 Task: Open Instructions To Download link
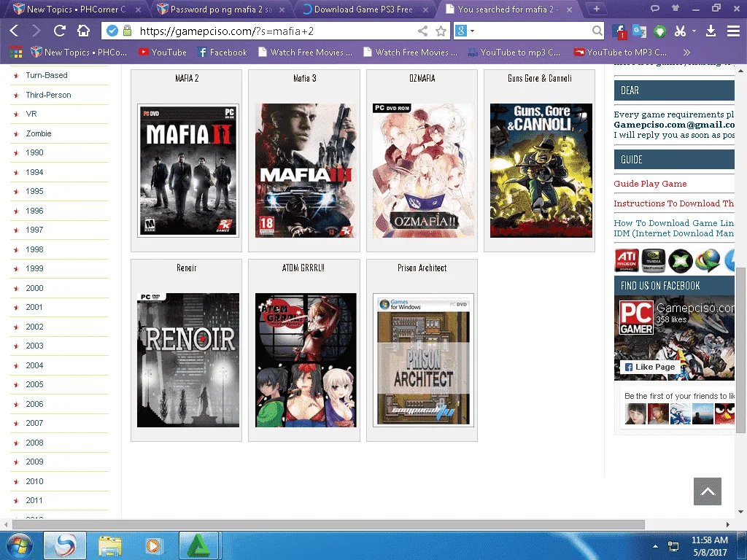tap(673, 203)
